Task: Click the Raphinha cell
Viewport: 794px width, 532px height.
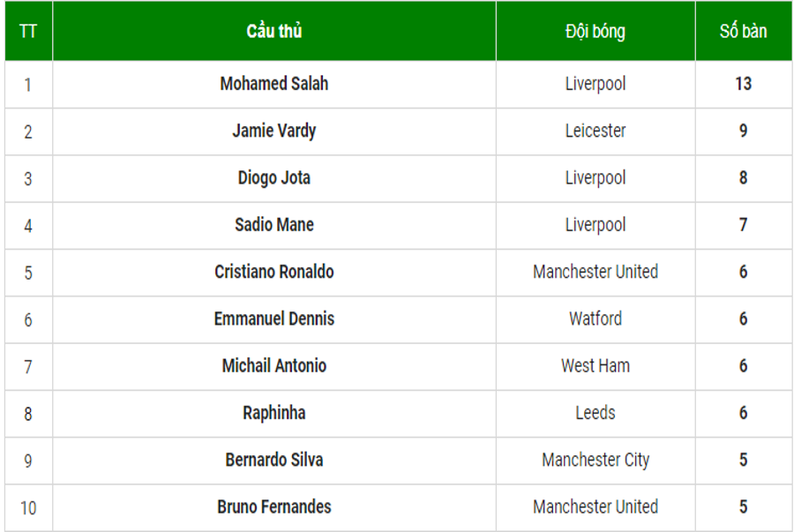Action: 274,413
